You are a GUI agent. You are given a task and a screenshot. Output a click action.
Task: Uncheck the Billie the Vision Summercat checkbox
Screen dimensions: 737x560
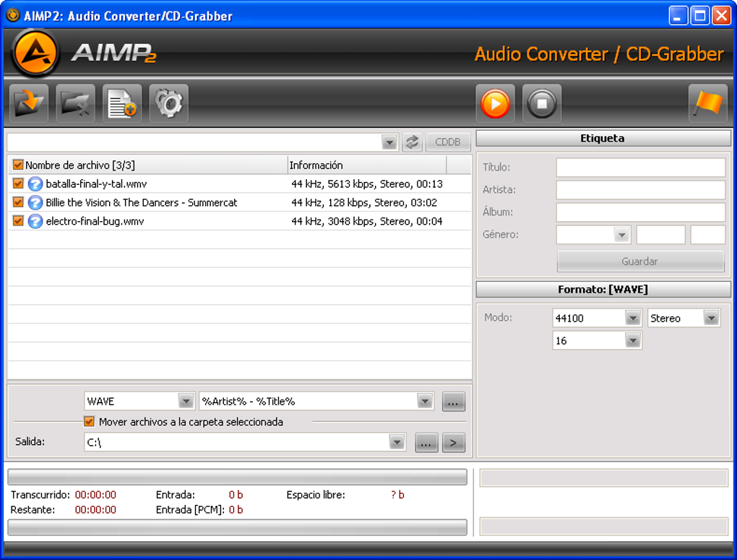[x=18, y=202]
